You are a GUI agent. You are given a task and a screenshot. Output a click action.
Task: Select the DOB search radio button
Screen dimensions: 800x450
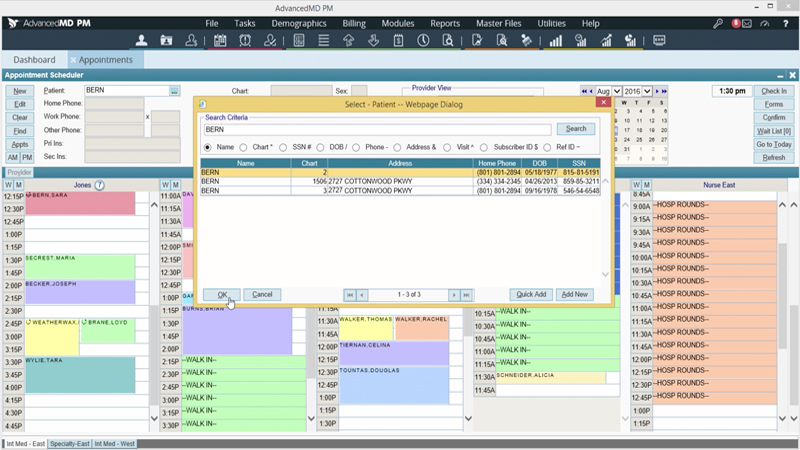[x=320, y=147]
